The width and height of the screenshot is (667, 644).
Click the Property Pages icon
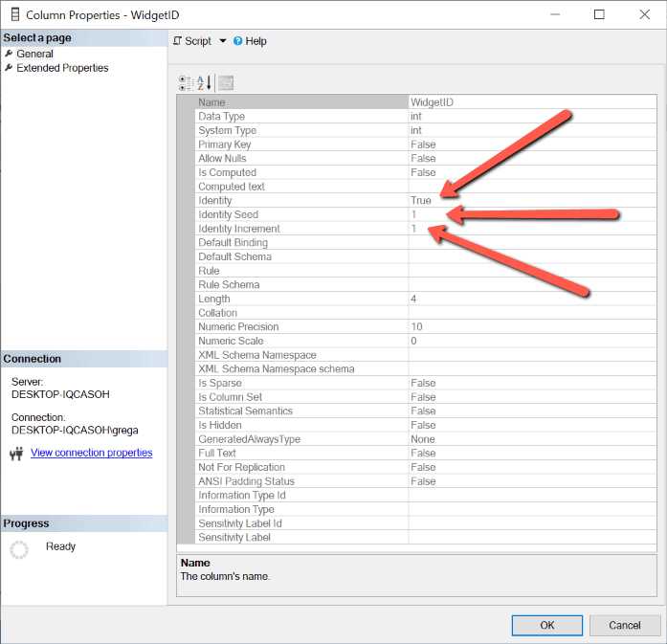pyautogui.click(x=226, y=83)
